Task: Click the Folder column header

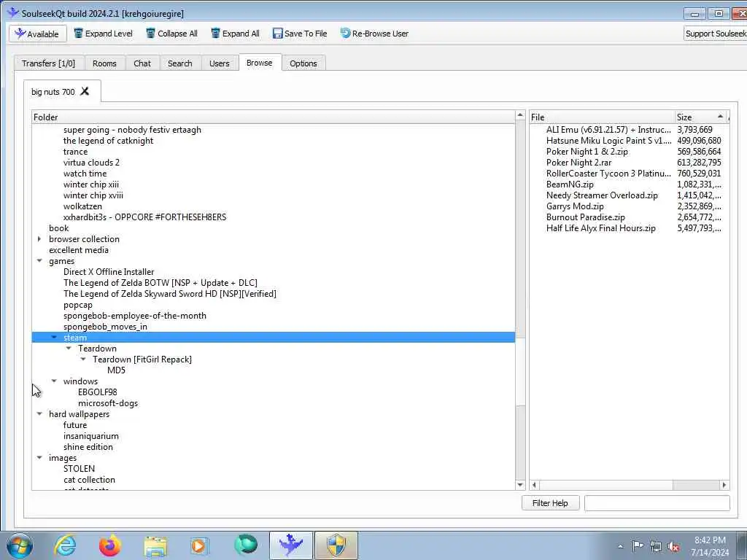Action: pos(274,117)
